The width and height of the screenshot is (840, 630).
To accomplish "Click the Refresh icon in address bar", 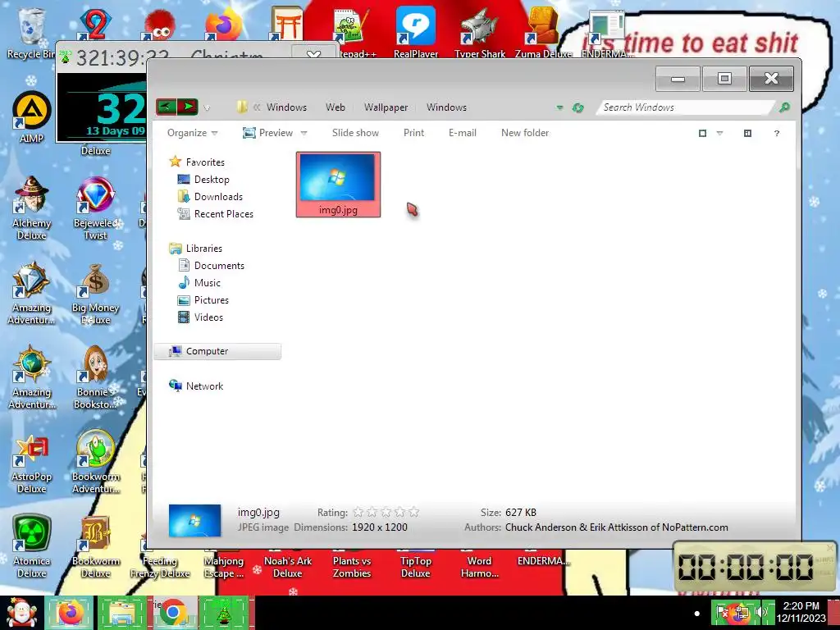I will (577, 107).
